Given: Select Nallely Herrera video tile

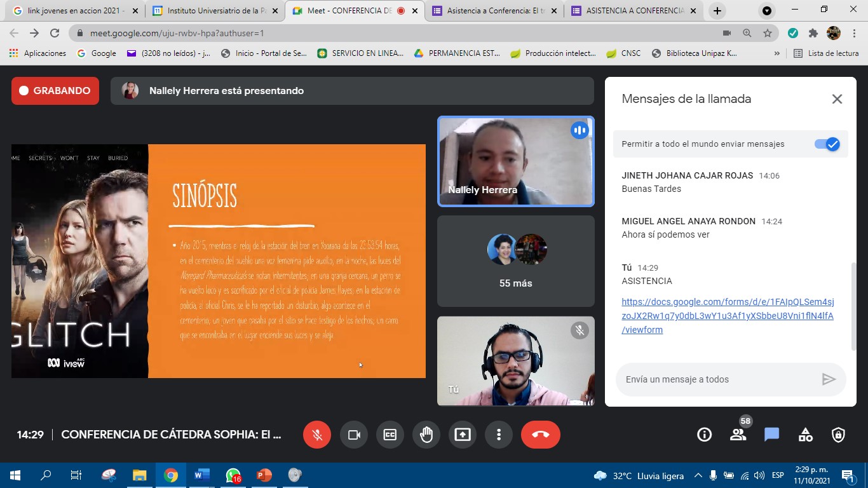Looking at the screenshot, I should [515, 161].
